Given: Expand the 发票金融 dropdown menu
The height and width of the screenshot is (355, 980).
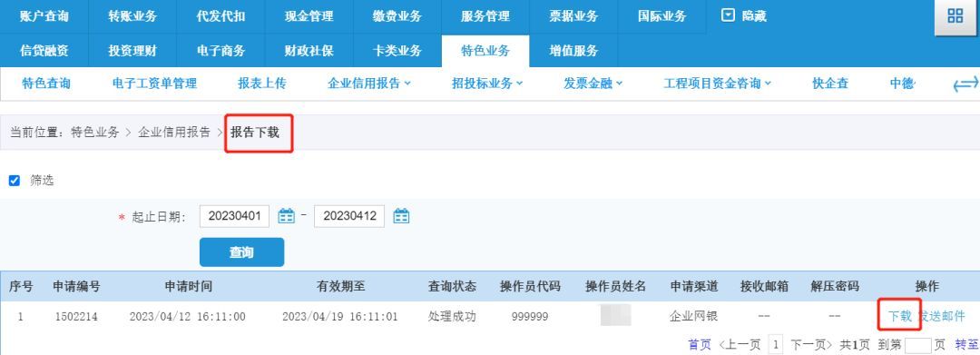Looking at the screenshot, I should (x=593, y=84).
